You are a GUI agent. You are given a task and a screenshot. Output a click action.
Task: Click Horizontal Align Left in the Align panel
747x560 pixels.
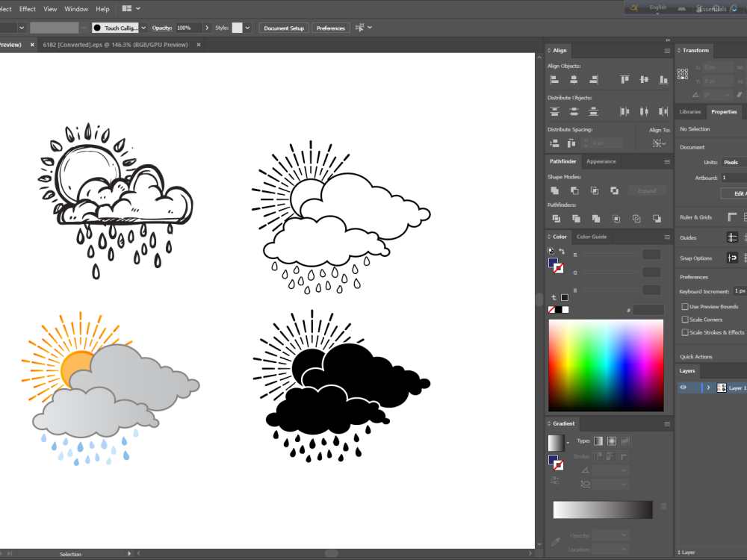click(x=554, y=80)
